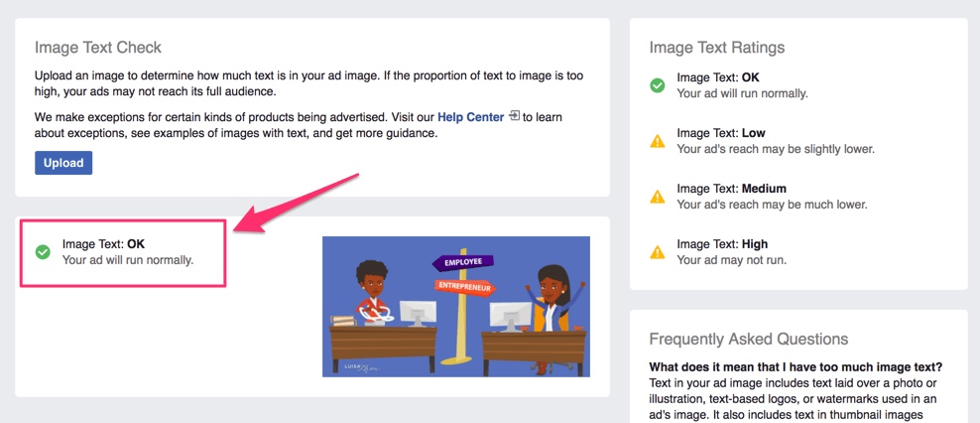
Task: Click the blue Upload button
Action: (63, 163)
